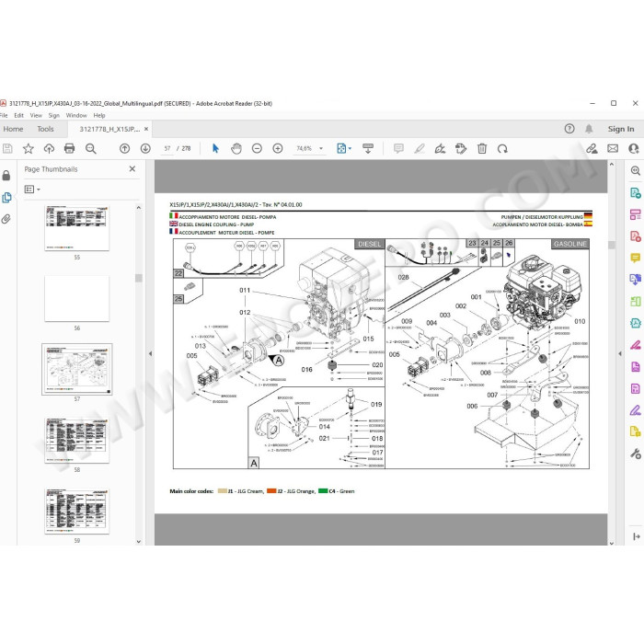Rotate the page view clockwise
644x644 pixels.
(502, 148)
